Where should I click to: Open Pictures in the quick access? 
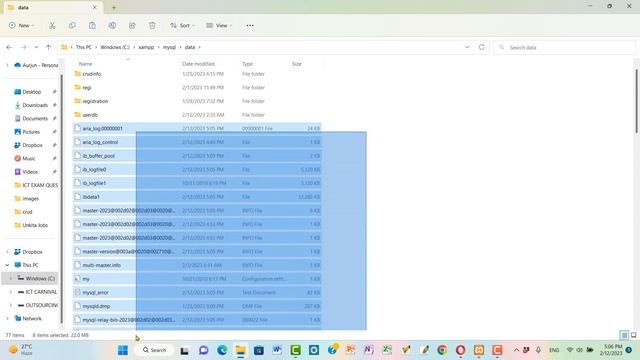click(x=31, y=132)
